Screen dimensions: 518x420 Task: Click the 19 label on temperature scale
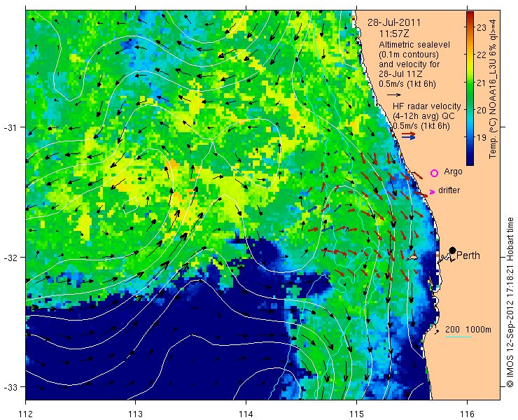point(482,137)
